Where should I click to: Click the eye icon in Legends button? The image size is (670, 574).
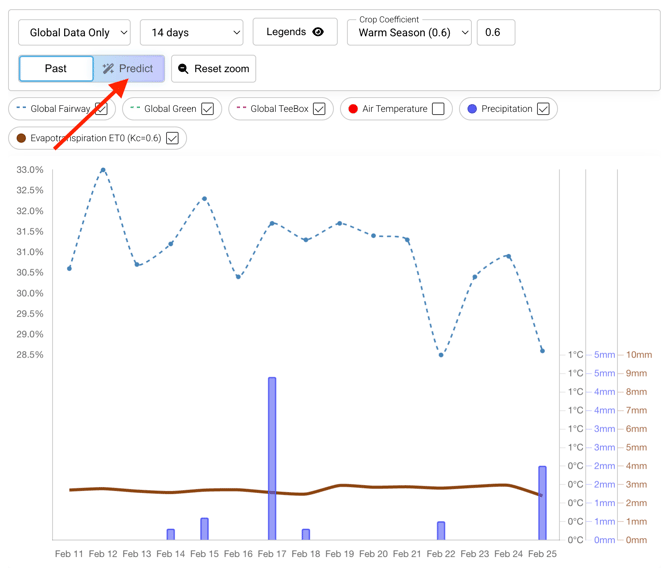[x=318, y=32]
